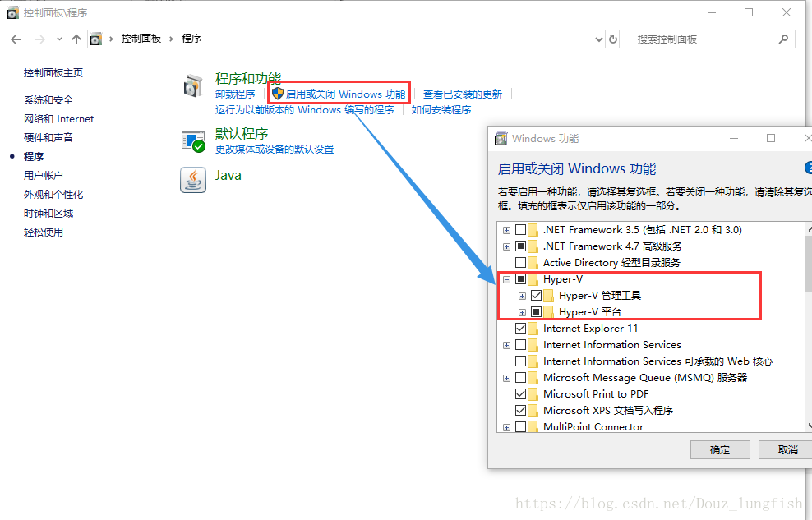The width and height of the screenshot is (812, 520).
Task: Click the 程序和功能 icon
Action: click(x=193, y=86)
